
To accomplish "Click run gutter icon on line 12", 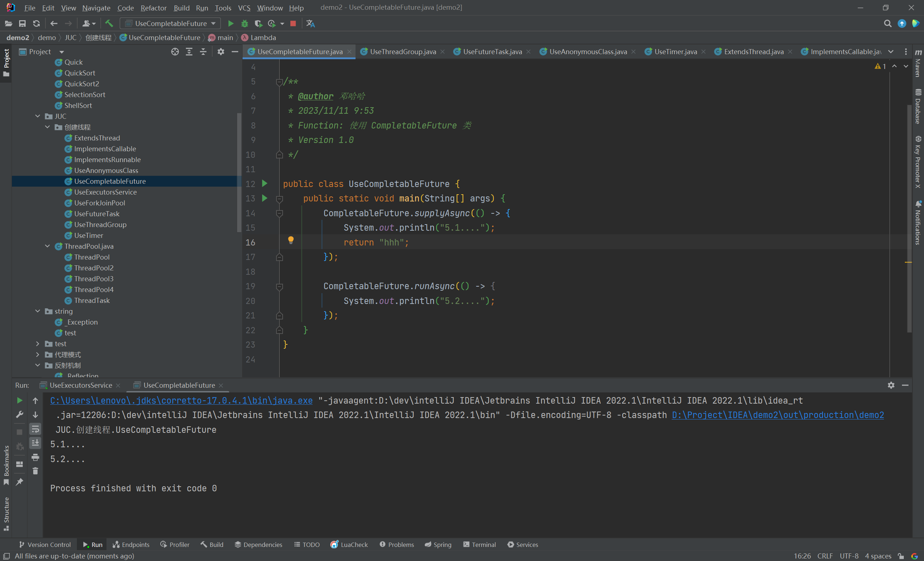I will [x=265, y=183].
